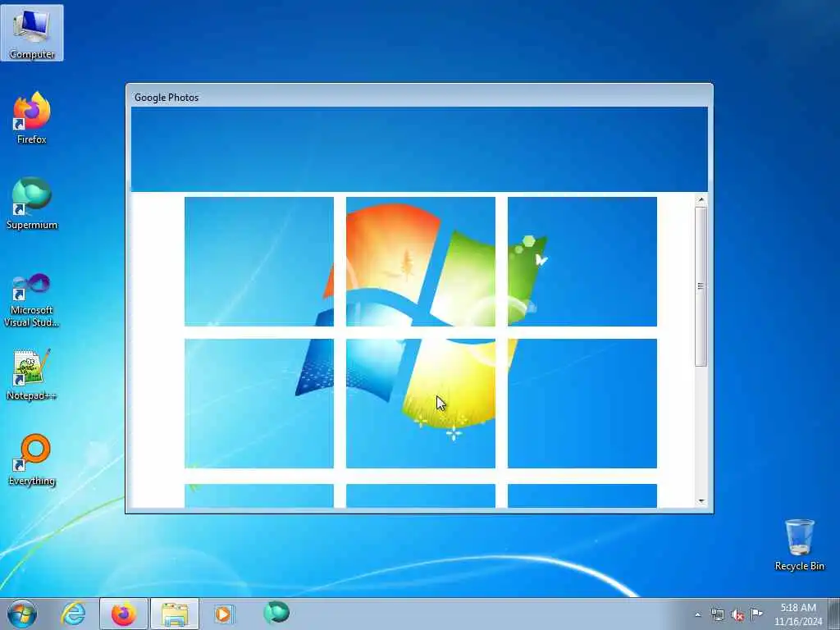Select the second row left photo tile
Image resolution: width=840 pixels, height=630 pixels.
(x=259, y=404)
